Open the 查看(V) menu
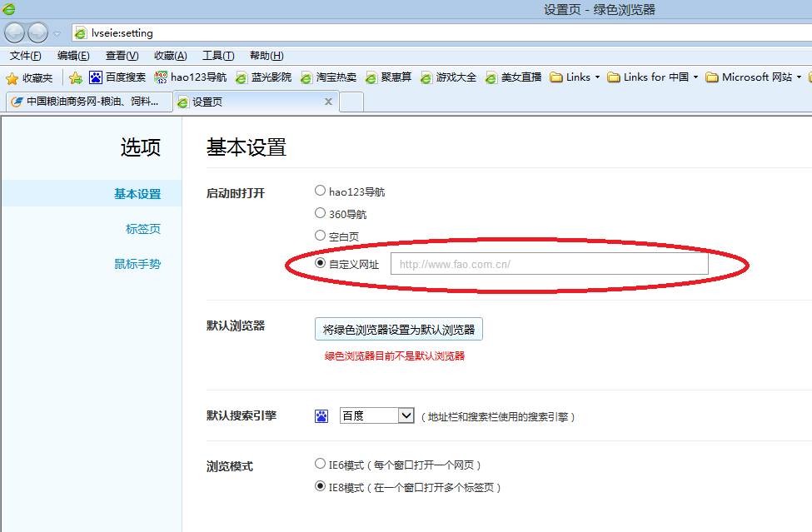The image size is (812, 532). click(122, 56)
